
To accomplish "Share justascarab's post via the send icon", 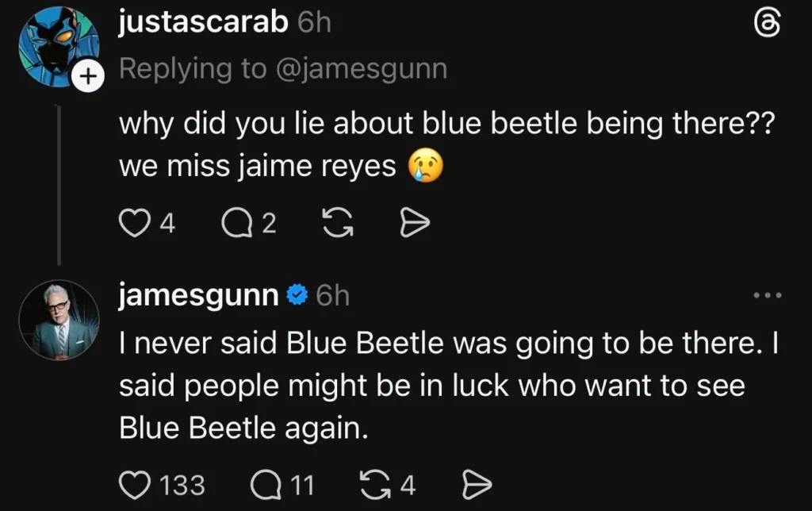I will 415,223.
